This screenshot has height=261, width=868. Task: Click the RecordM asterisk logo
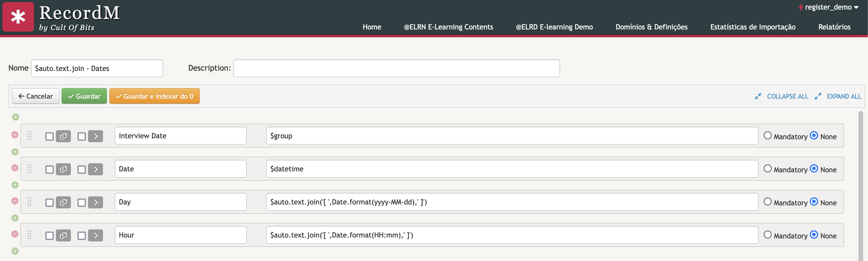(18, 17)
